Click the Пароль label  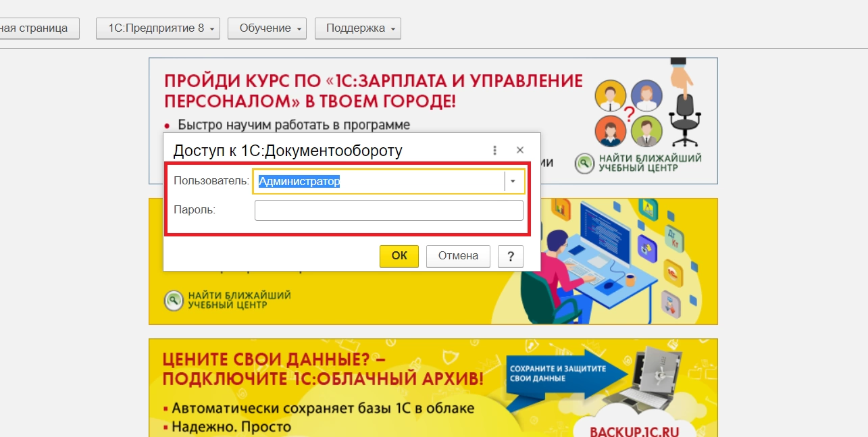(195, 210)
